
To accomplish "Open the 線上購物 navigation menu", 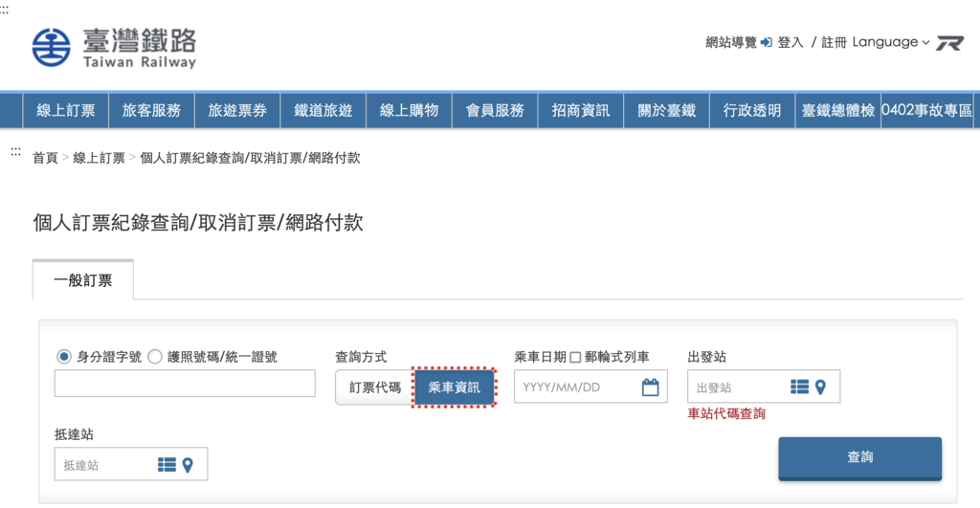I will point(409,111).
